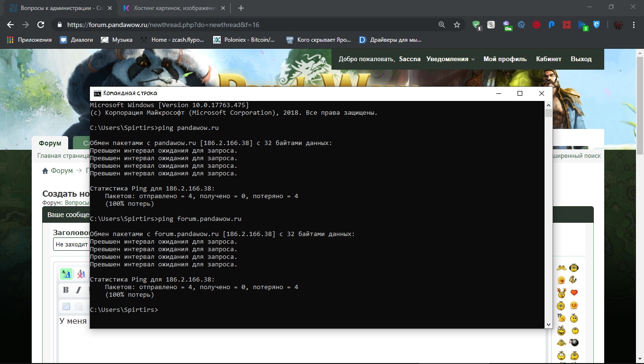Open the Диалоги bookmark

[x=76, y=40]
